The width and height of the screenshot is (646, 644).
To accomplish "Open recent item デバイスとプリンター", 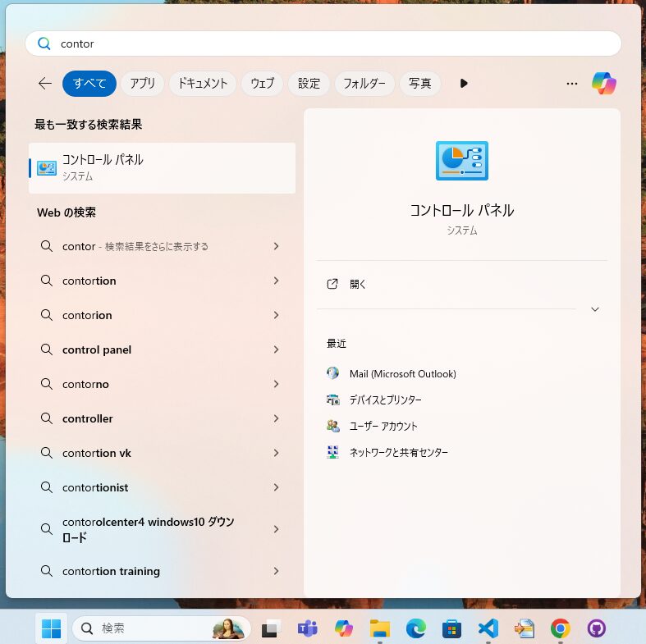I will [385, 400].
